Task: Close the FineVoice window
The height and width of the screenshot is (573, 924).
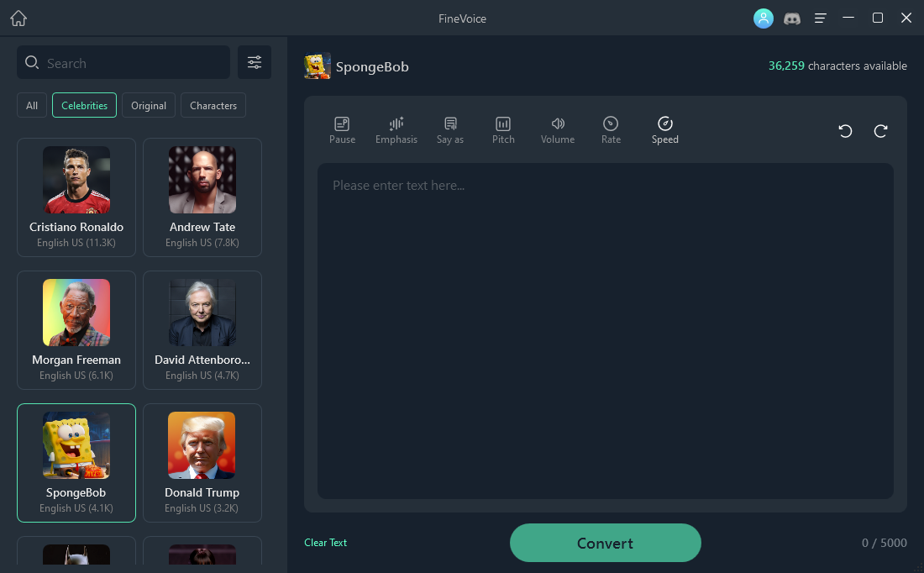Action: [x=906, y=18]
